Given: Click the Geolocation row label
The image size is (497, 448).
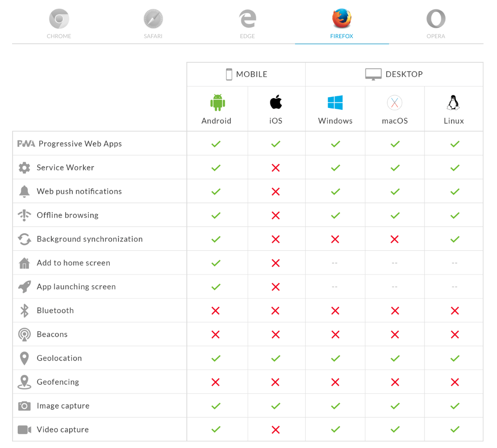Looking at the screenshot, I should pyautogui.click(x=59, y=358).
